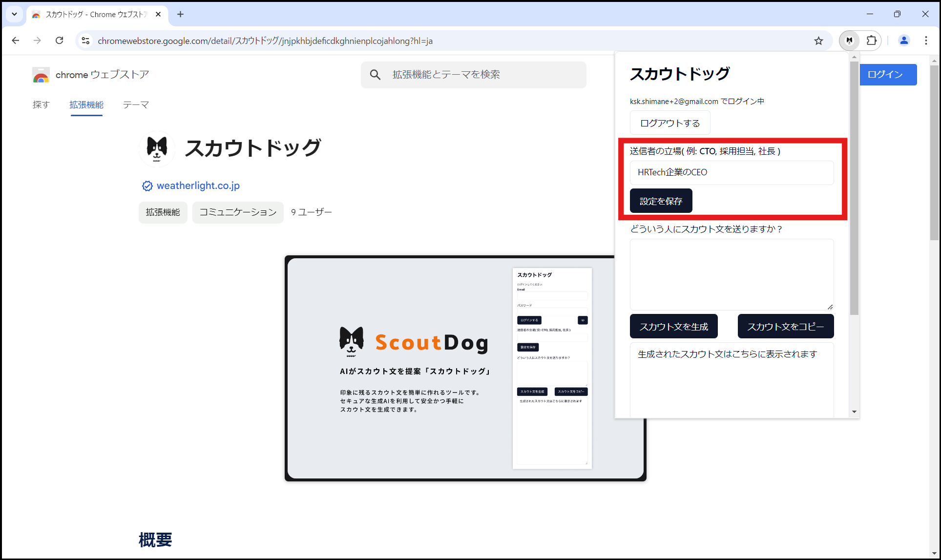The width and height of the screenshot is (941, 560).
Task: Click the ScoutDog dog logo on store page
Action: [x=157, y=148]
